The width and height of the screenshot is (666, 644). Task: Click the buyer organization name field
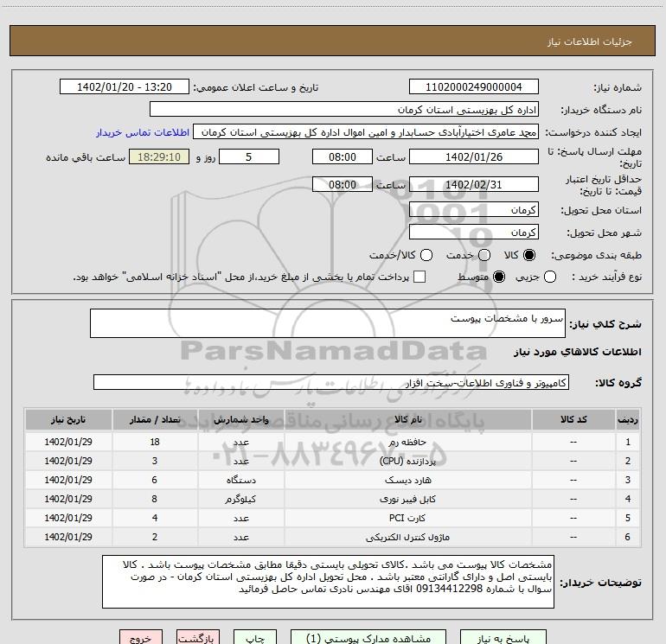[x=344, y=110]
